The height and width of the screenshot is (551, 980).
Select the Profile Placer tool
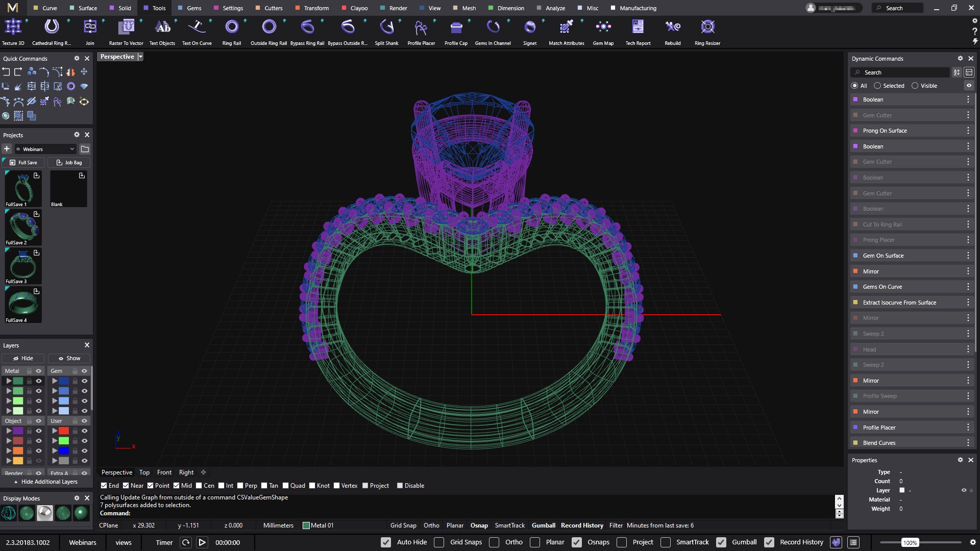click(x=421, y=32)
